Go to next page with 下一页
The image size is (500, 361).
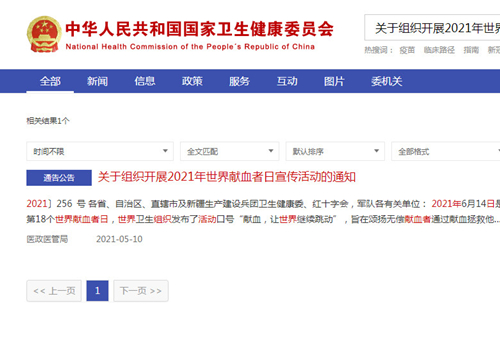(x=141, y=291)
